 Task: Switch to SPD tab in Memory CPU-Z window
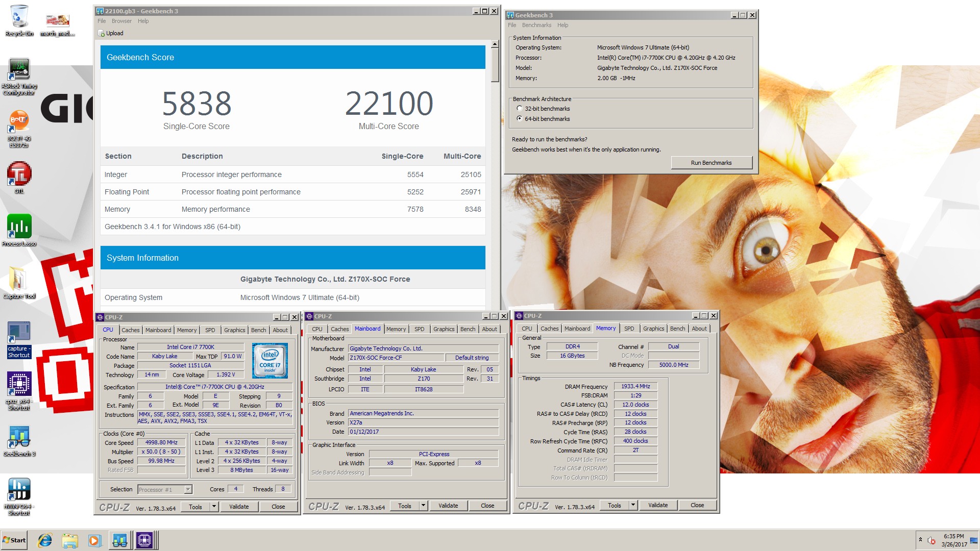[x=629, y=329]
